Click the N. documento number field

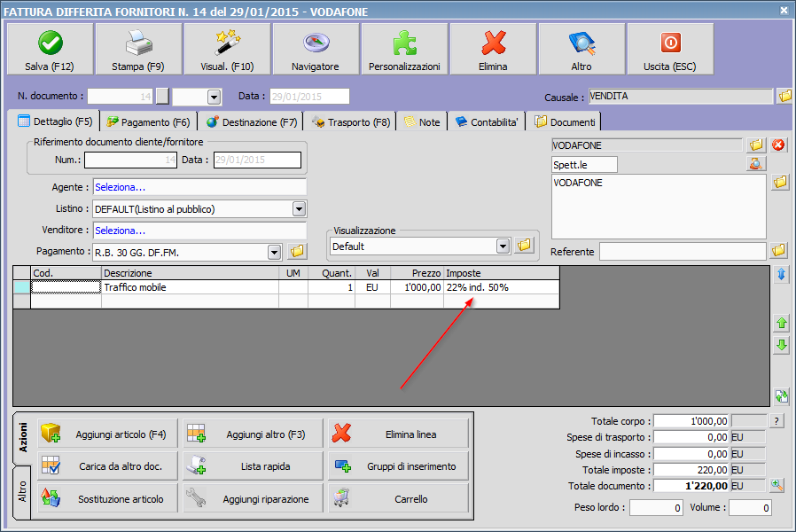pyautogui.click(x=121, y=97)
